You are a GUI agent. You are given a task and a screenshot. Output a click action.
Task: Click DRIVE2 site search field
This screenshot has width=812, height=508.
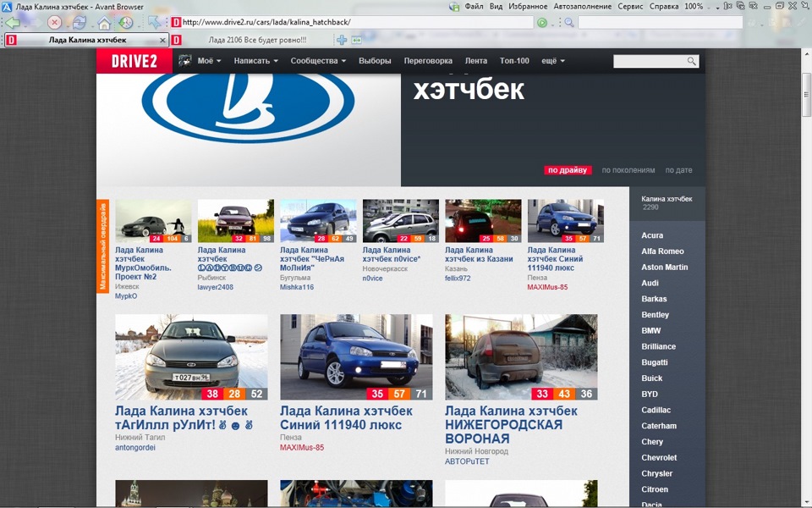click(650, 61)
